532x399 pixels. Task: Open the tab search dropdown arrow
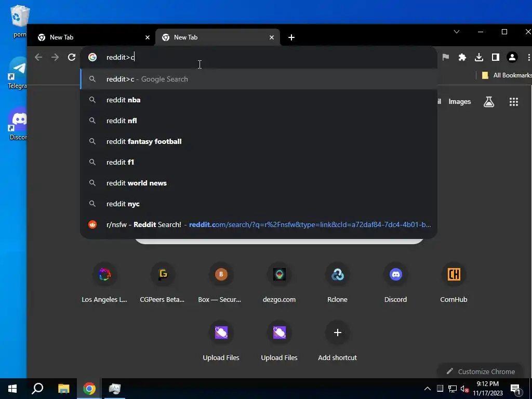point(457,32)
